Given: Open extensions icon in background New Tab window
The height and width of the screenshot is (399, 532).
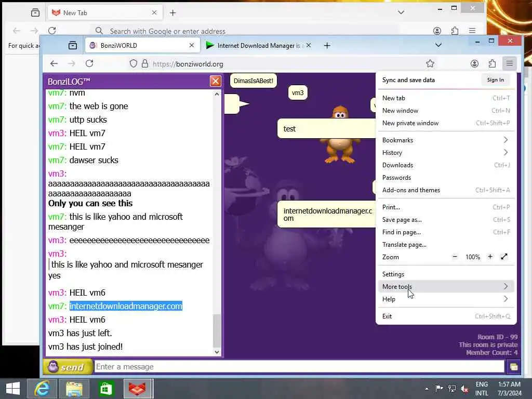Looking at the screenshot, I should (x=455, y=31).
